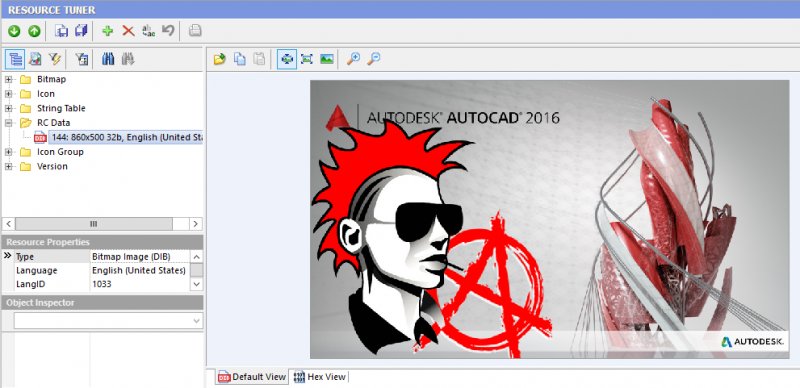This screenshot has height=388, width=800.
Task: Click the Object Inspector panel header
Action: click(x=103, y=303)
